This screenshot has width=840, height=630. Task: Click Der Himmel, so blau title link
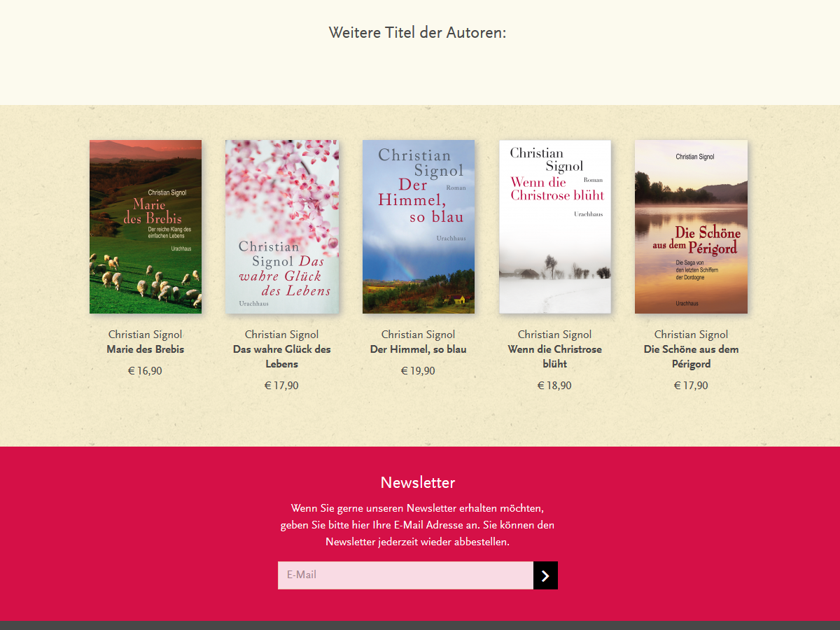pyautogui.click(x=419, y=349)
